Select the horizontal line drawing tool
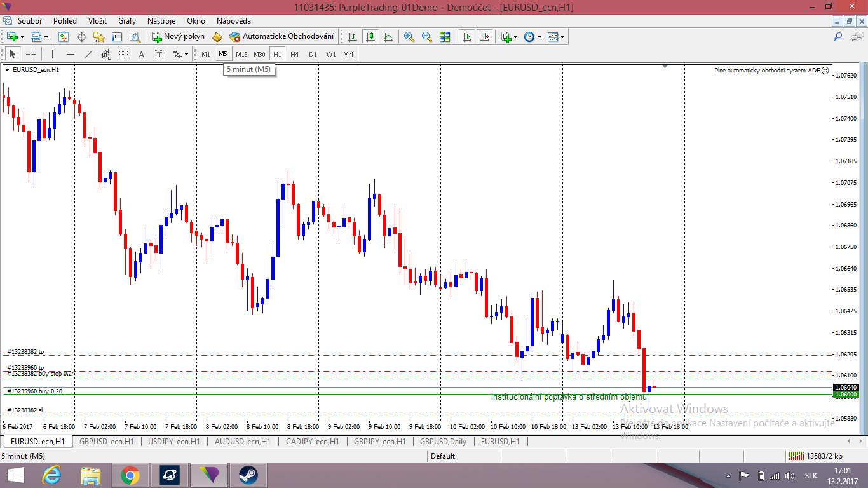The image size is (868, 488). point(71,54)
